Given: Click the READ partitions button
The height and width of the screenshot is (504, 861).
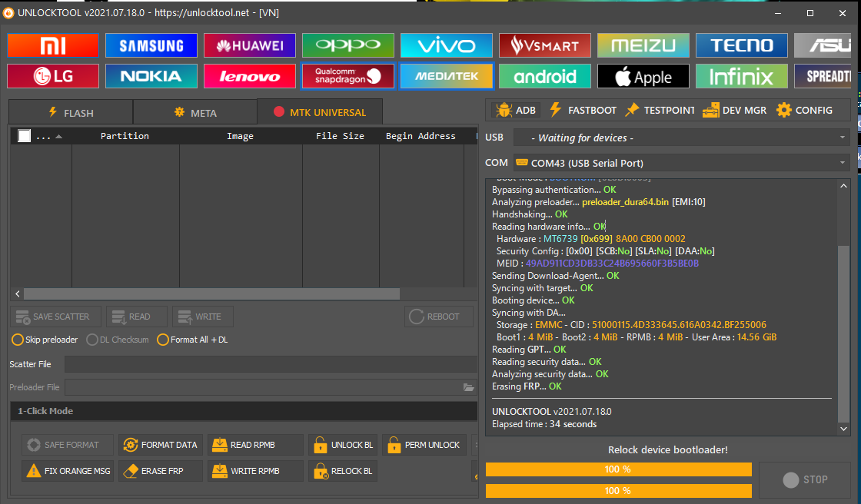Looking at the screenshot, I should click(137, 317).
